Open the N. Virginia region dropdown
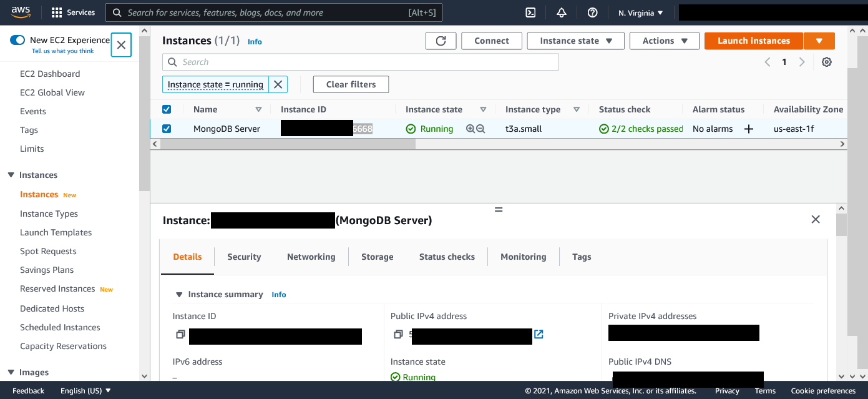 click(x=641, y=12)
